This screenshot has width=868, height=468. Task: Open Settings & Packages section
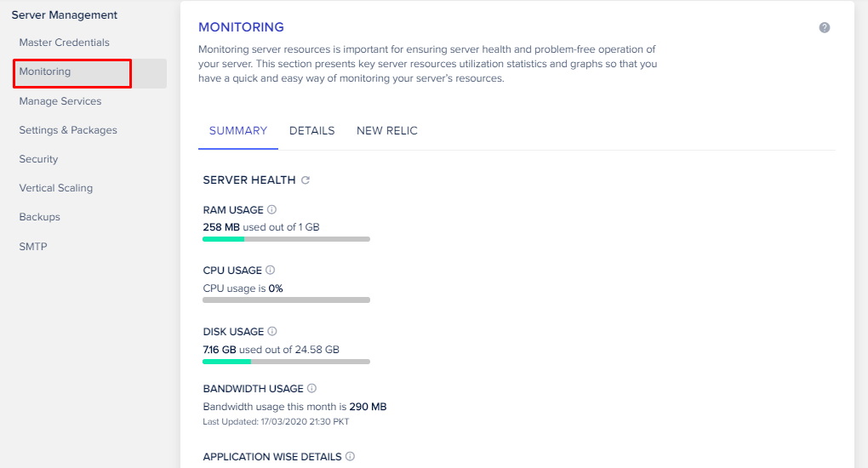click(68, 130)
